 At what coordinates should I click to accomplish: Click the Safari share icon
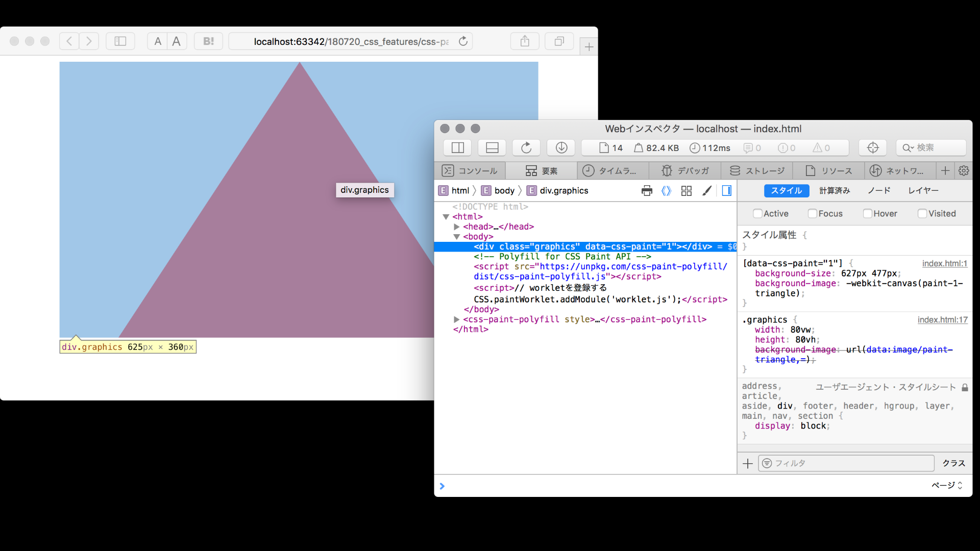coord(525,41)
